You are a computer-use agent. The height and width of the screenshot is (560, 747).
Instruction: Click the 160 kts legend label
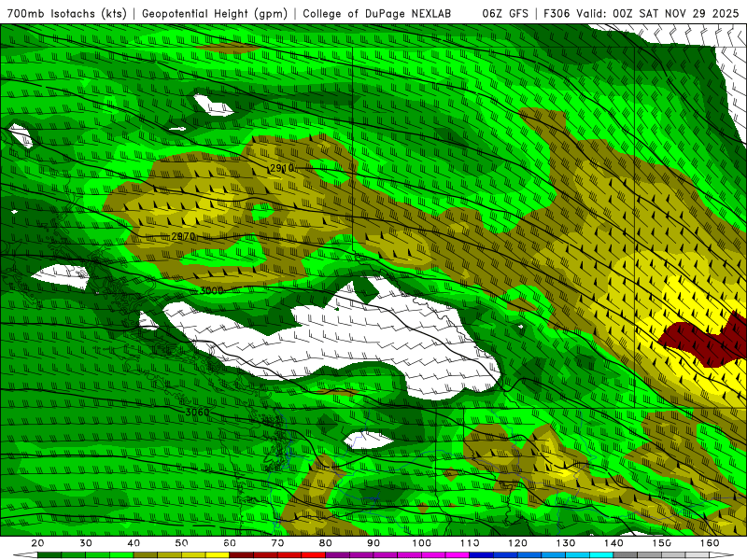click(x=710, y=543)
